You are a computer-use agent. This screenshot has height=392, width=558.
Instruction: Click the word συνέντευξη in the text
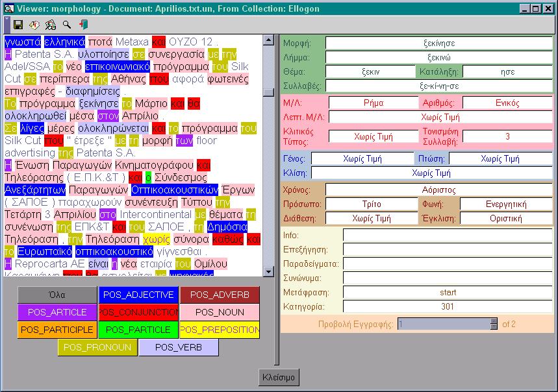[x=151, y=202]
